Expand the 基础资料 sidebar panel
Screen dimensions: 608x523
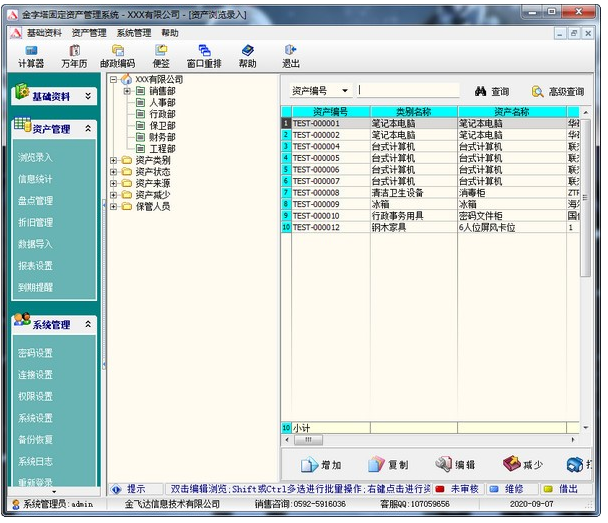88,96
